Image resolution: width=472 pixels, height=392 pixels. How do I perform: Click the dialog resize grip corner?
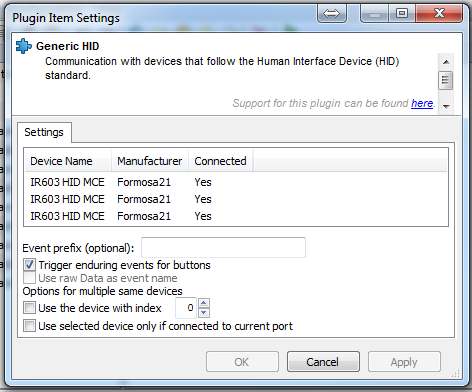click(456, 373)
